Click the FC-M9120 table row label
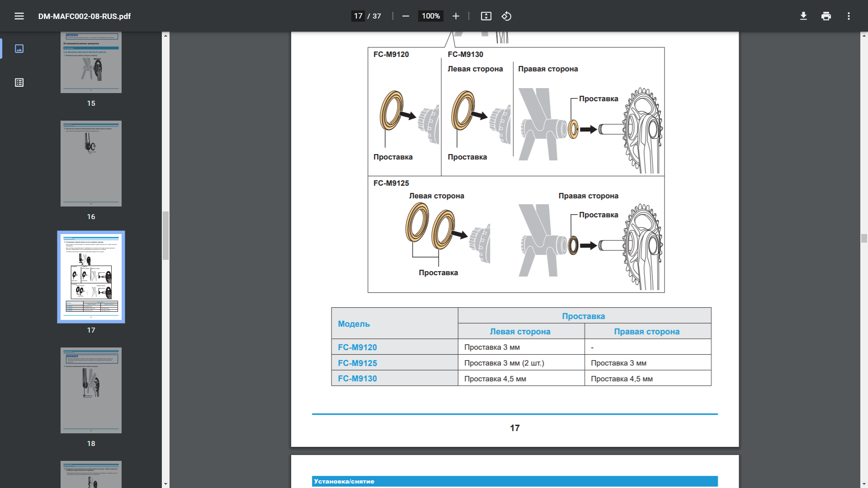The width and height of the screenshot is (868, 488). [357, 347]
